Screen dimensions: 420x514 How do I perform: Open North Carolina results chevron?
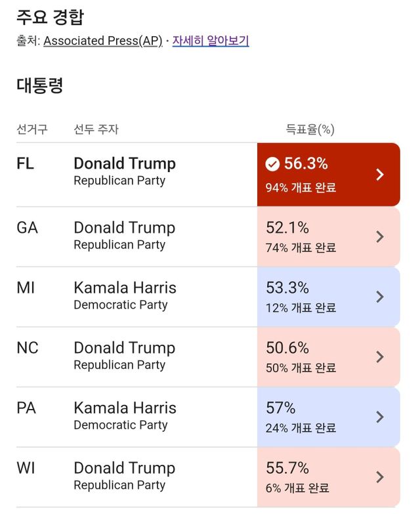(x=380, y=357)
